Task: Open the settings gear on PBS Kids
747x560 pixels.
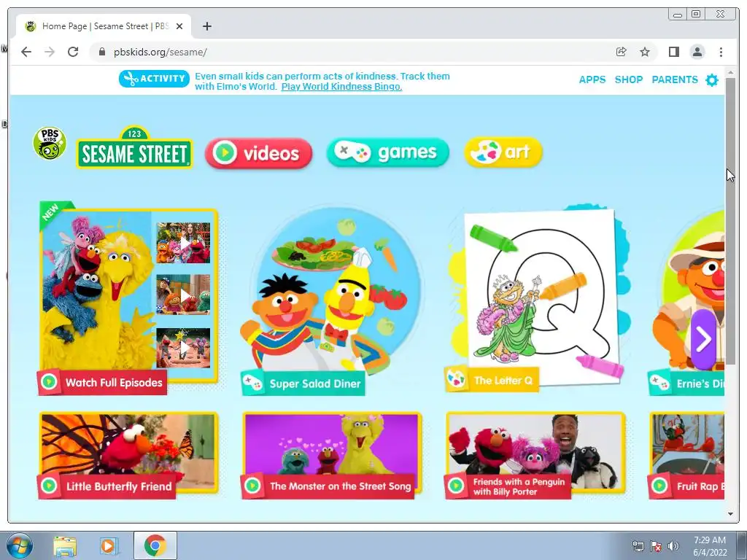Action: coord(712,80)
